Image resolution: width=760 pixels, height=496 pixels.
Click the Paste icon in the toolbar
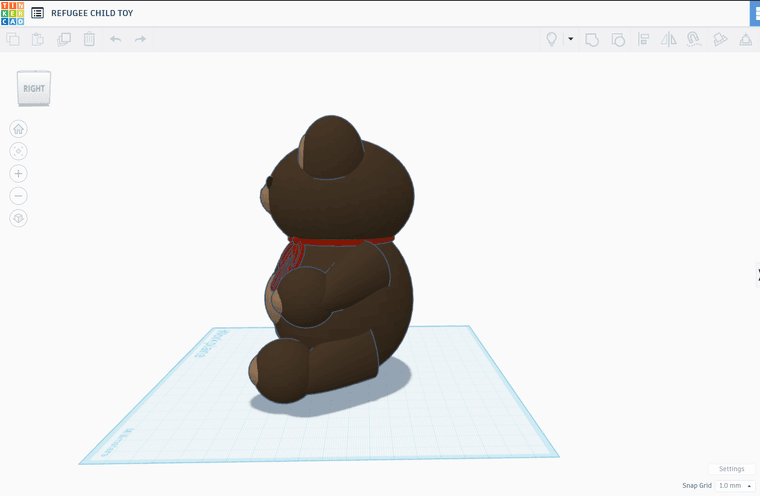(38, 39)
